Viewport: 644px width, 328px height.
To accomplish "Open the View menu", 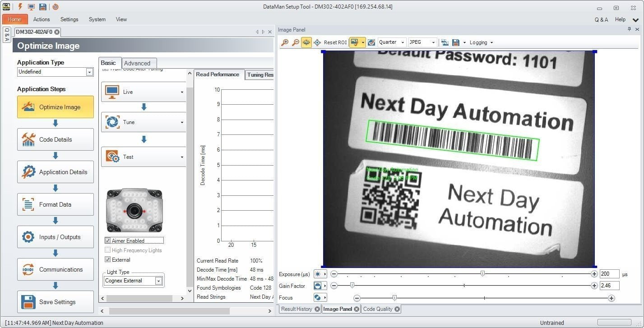I will point(121,19).
